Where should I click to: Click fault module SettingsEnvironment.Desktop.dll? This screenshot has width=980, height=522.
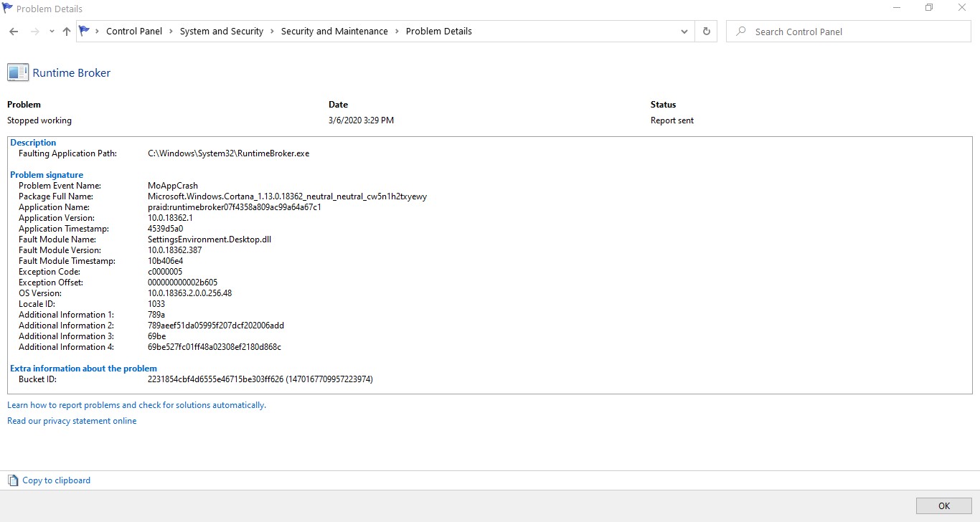(x=209, y=239)
